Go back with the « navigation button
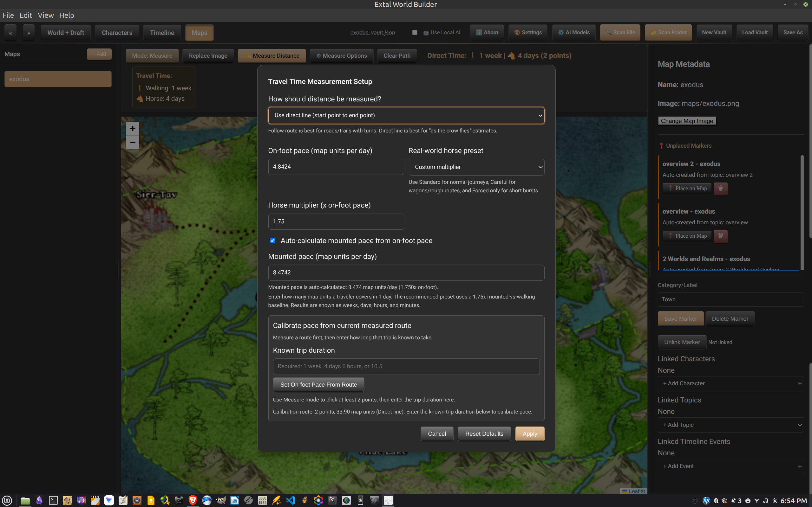This screenshot has height=507, width=812. coord(10,33)
